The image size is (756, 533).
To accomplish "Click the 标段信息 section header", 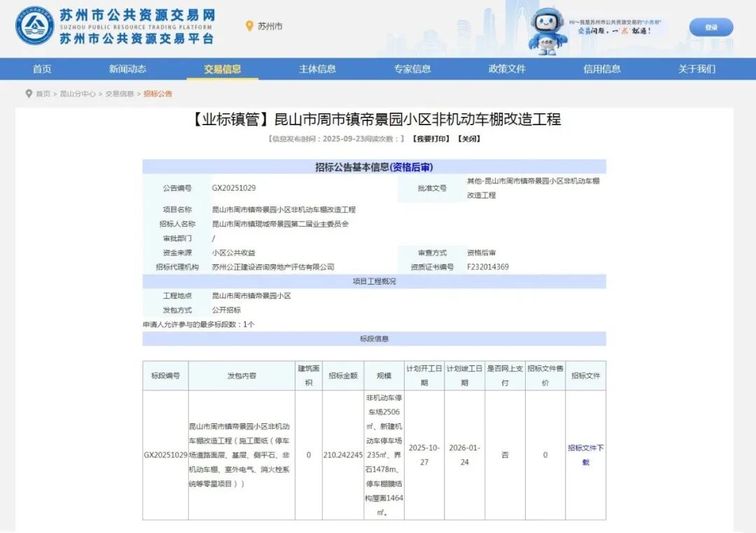I will tap(374, 339).
